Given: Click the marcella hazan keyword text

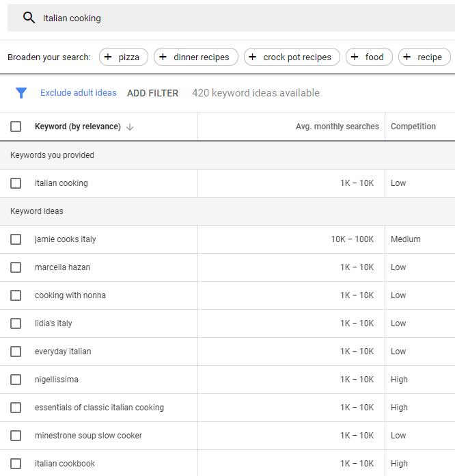Looking at the screenshot, I should click(62, 267).
